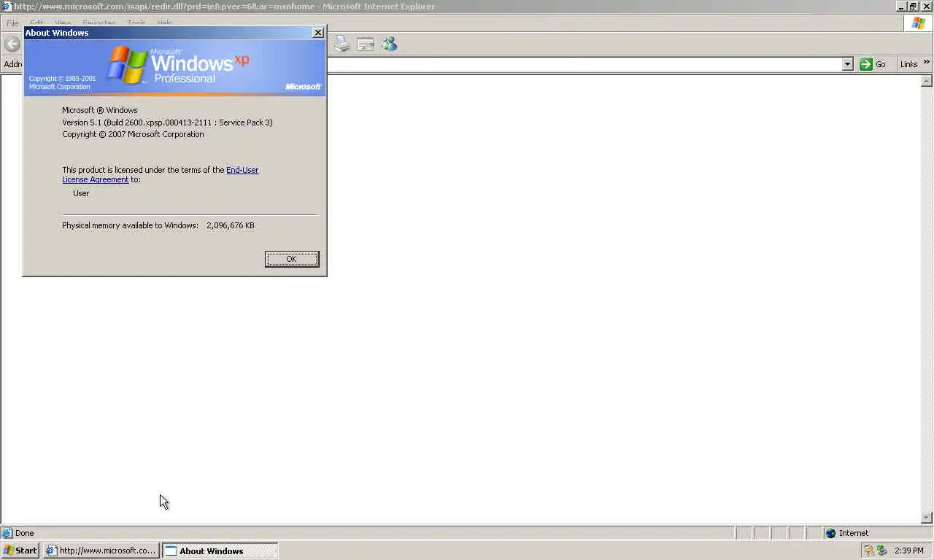Click 'Copyright © 2007 Microsoft Corporation' text
The width and height of the screenshot is (934, 560).
pos(133,134)
